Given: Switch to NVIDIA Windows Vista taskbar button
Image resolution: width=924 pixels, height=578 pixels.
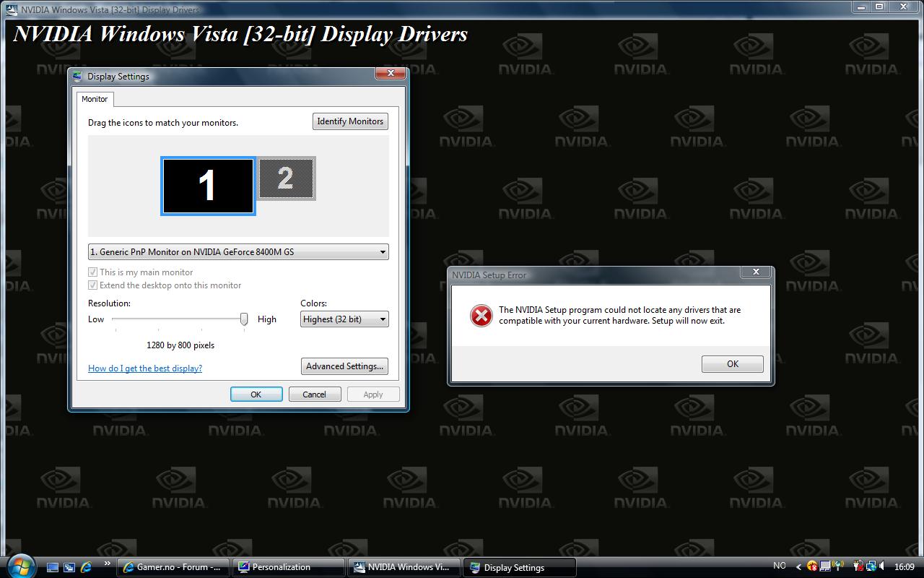Looking at the screenshot, I should tap(404, 567).
